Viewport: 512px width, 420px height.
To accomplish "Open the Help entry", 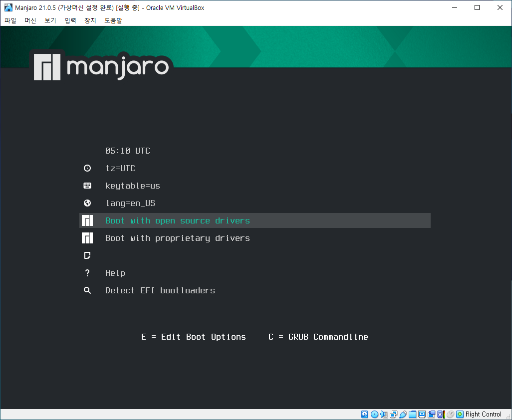I will [115, 273].
